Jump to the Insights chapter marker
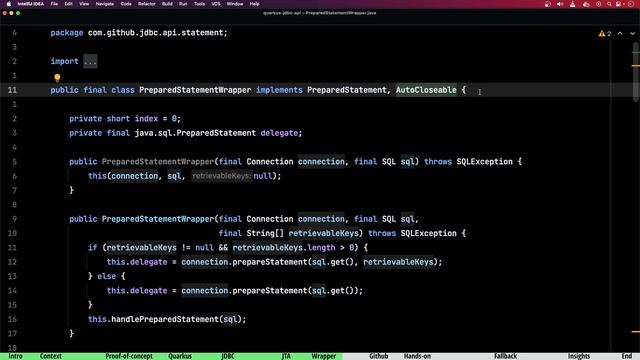This screenshot has width=640, height=360. pos(579,356)
